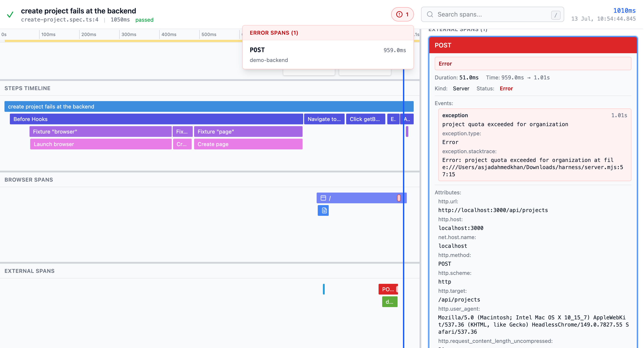Select the green 'd...' external span
644x348 pixels.
[x=390, y=301]
